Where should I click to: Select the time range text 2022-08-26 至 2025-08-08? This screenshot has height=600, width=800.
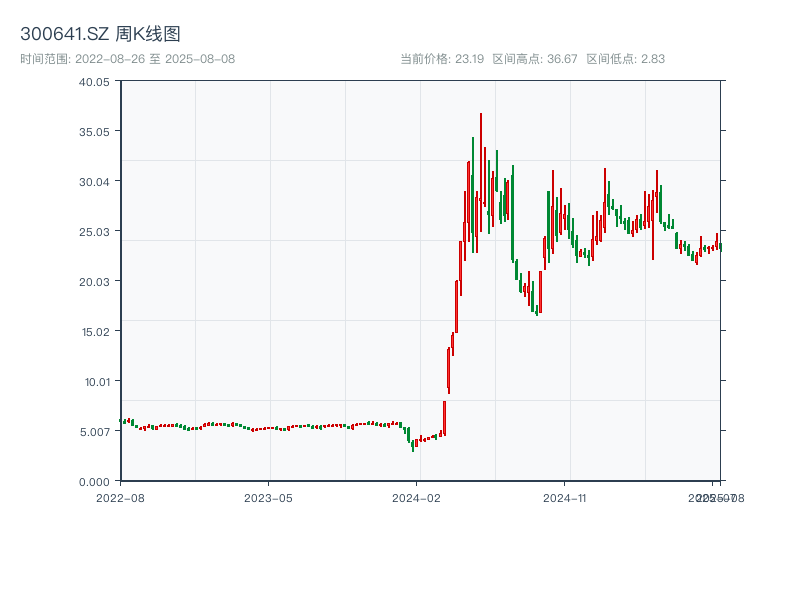pyautogui.click(x=155, y=59)
